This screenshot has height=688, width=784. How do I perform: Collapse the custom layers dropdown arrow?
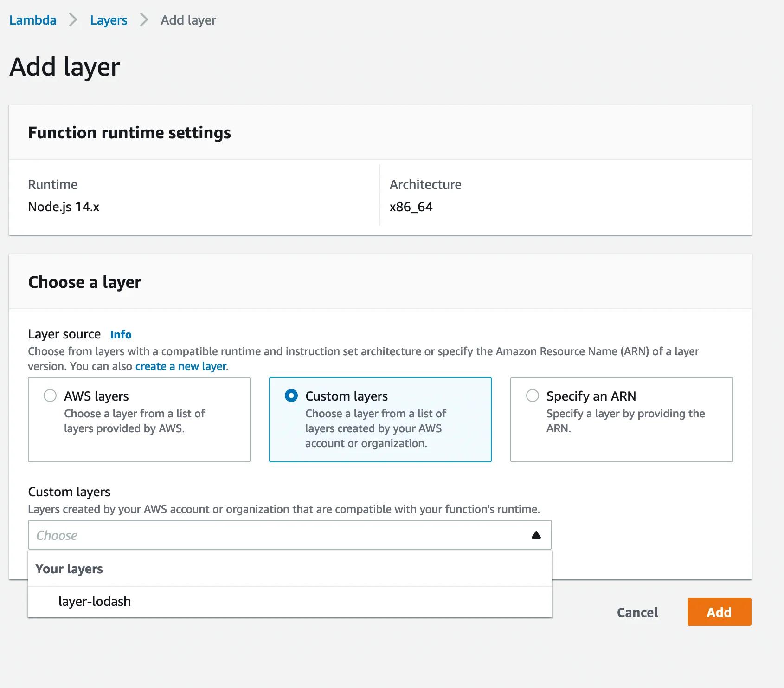coord(536,535)
